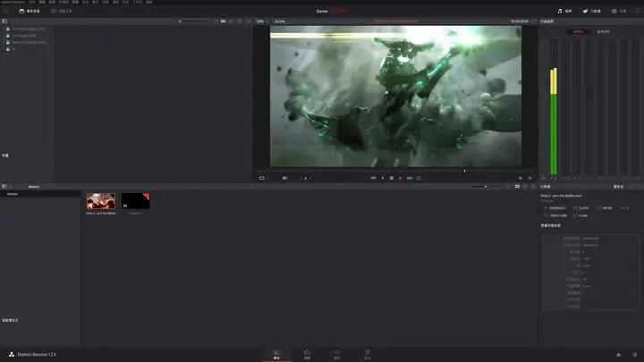The width and height of the screenshot is (644, 362).
Task: Switch the media pool to thumbnail view
Action: pyautogui.click(x=517, y=186)
